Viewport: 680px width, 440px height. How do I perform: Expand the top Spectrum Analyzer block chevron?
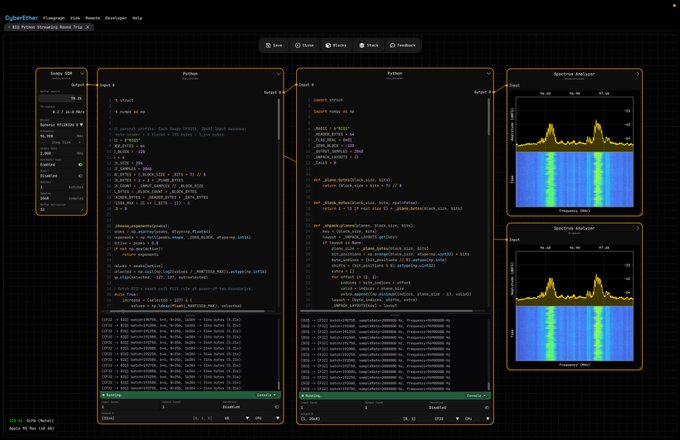[638, 74]
